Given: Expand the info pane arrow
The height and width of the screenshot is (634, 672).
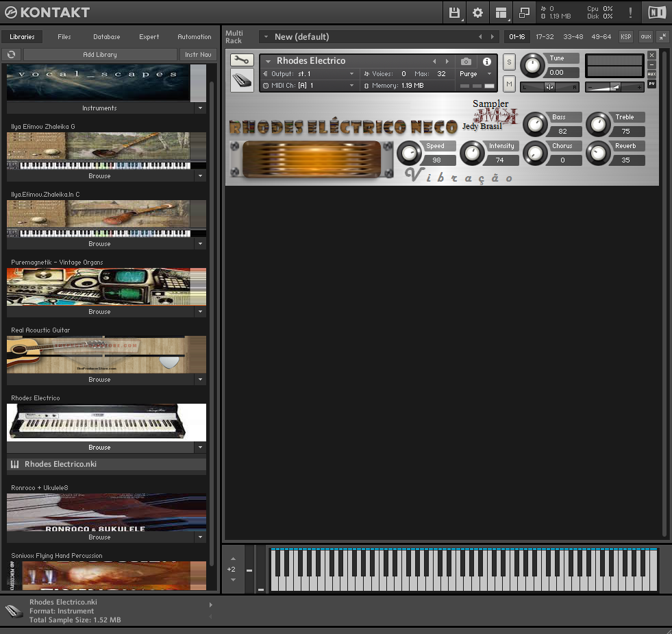Looking at the screenshot, I should point(210,605).
